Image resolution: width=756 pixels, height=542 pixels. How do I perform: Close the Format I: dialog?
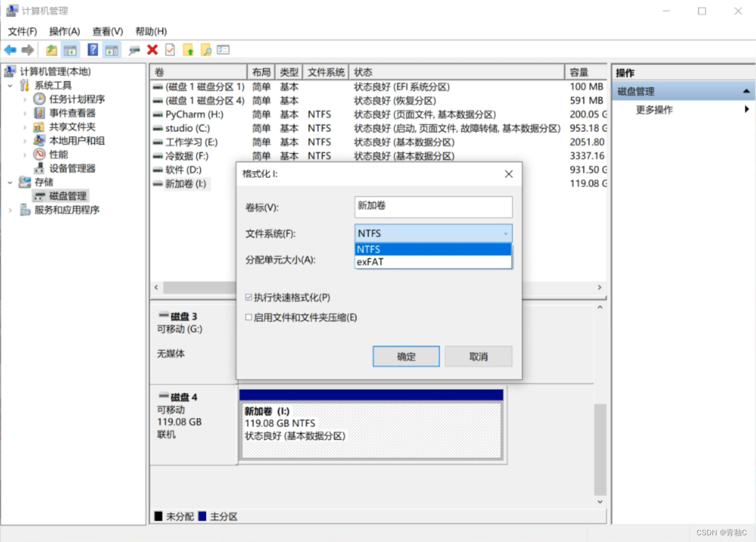coord(508,174)
